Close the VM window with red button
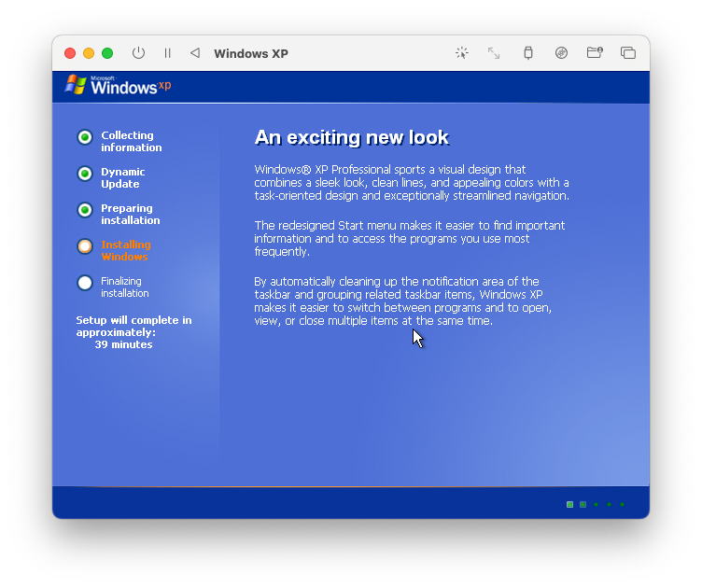The height and width of the screenshot is (588, 702). [70, 53]
